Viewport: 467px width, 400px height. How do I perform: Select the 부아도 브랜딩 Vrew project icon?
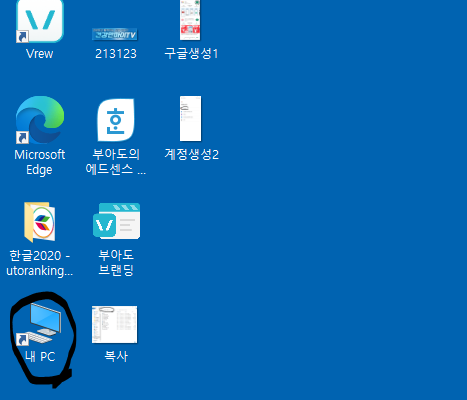click(116, 221)
